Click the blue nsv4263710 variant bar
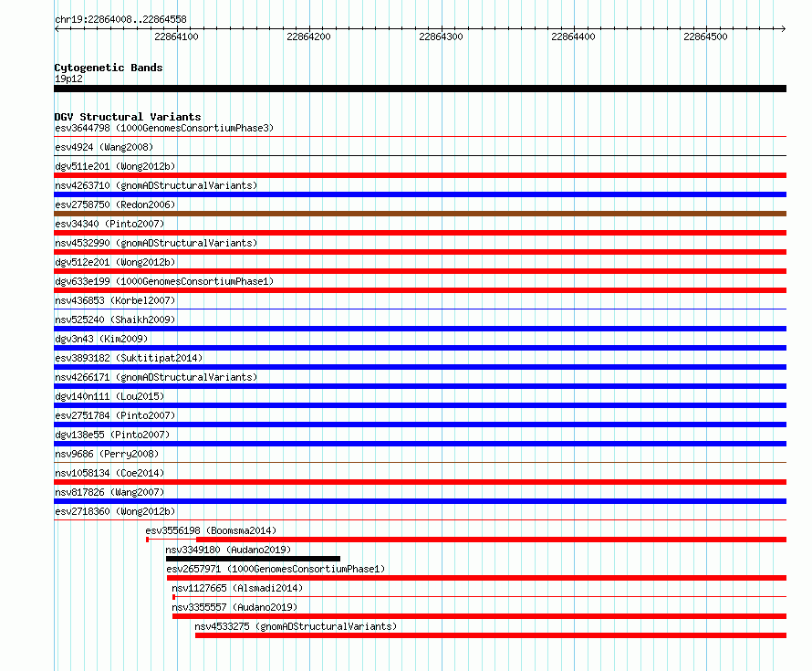This screenshot has width=812, height=671. [420, 194]
